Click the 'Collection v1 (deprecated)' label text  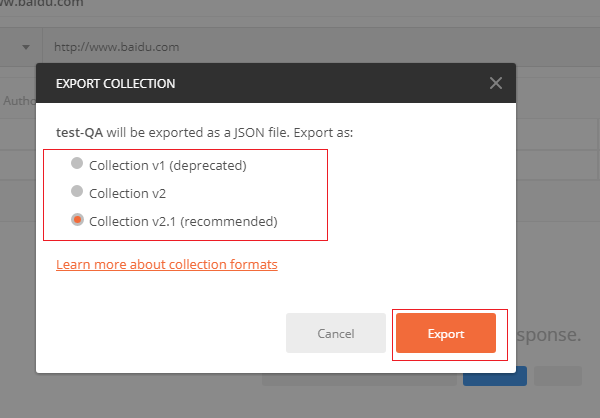(x=167, y=165)
